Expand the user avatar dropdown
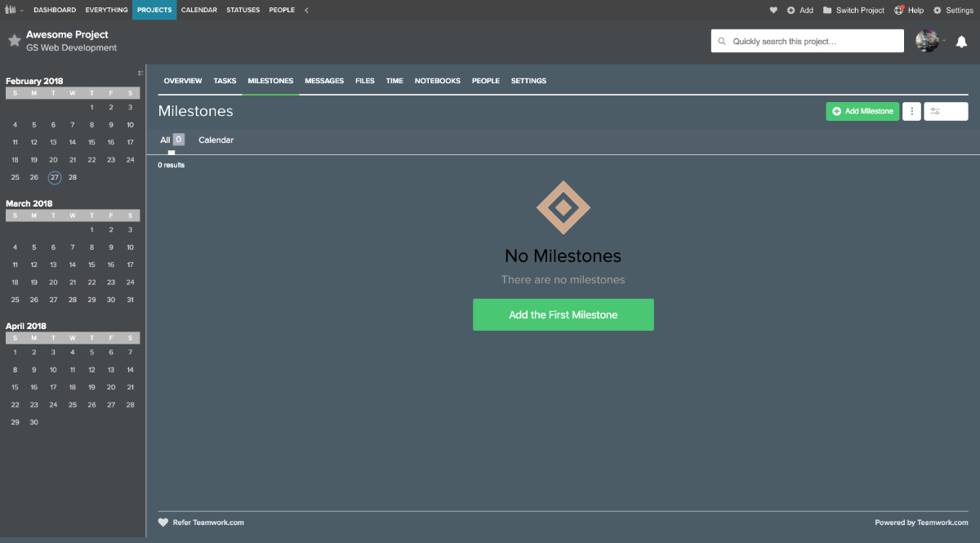The image size is (980, 543). pos(930,41)
